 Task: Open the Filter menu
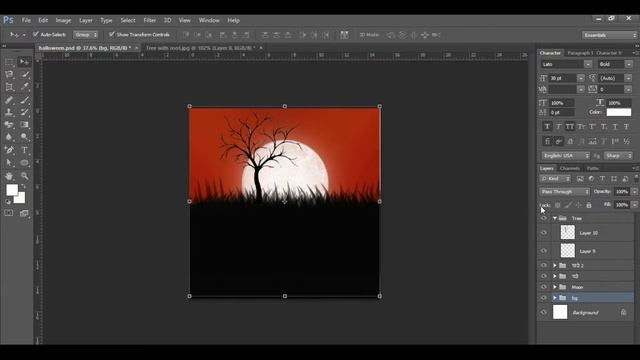click(x=149, y=20)
